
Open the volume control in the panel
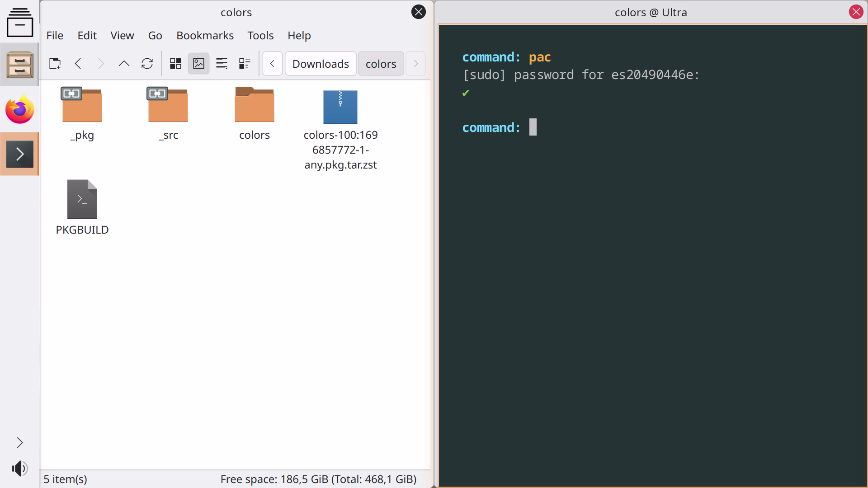(20, 469)
